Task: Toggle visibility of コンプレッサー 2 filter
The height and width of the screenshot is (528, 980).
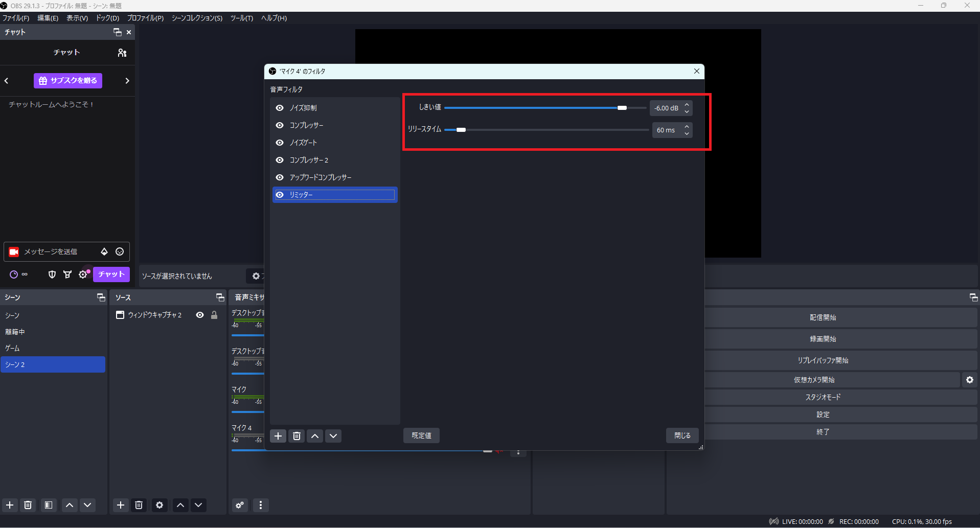Action: tap(280, 160)
